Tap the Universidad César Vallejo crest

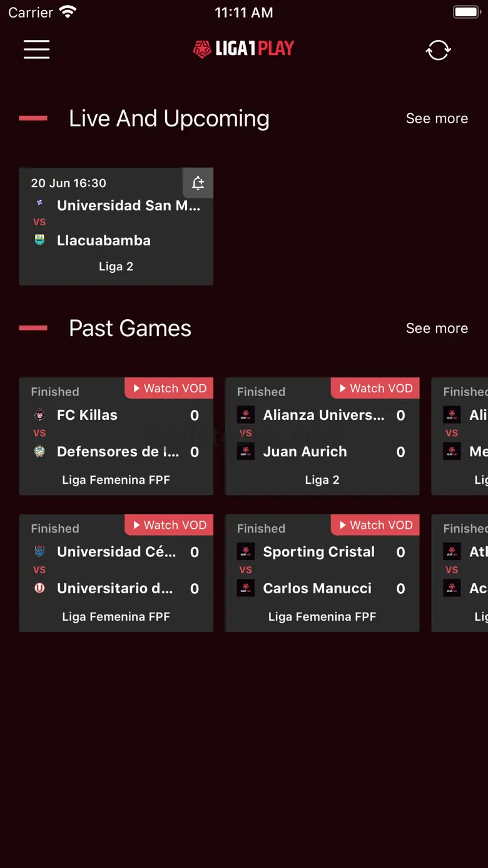[x=39, y=552]
